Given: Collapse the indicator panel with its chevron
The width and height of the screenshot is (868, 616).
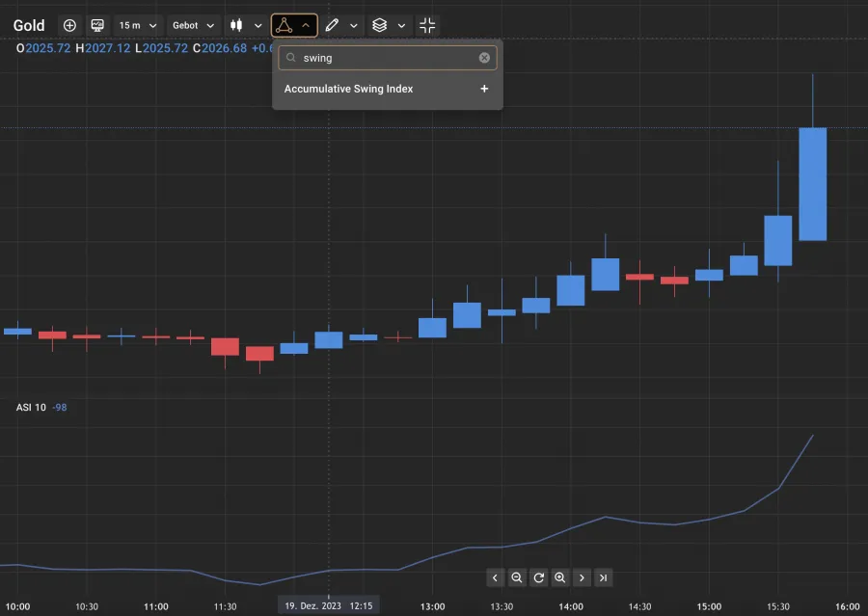Looking at the screenshot, I should 305,25.
